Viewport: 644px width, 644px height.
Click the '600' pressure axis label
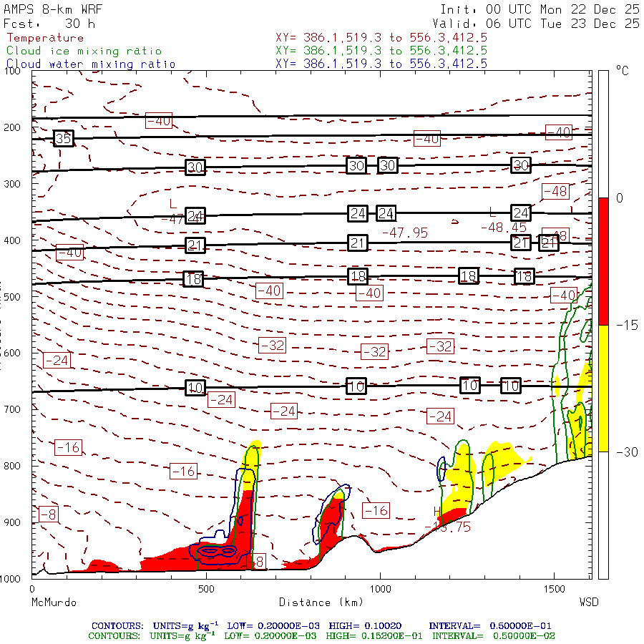pos(12,353)
